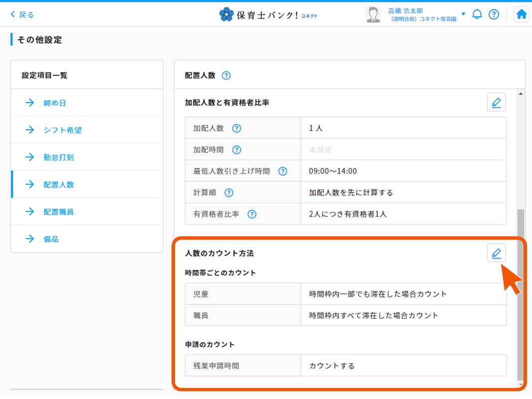Open 締め日 settings item
Screen dimensions: 532x399
coord(55,103)
